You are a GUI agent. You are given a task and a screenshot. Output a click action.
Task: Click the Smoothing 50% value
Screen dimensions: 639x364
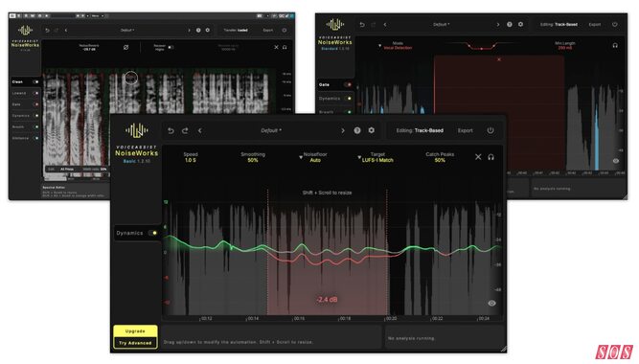253,161
